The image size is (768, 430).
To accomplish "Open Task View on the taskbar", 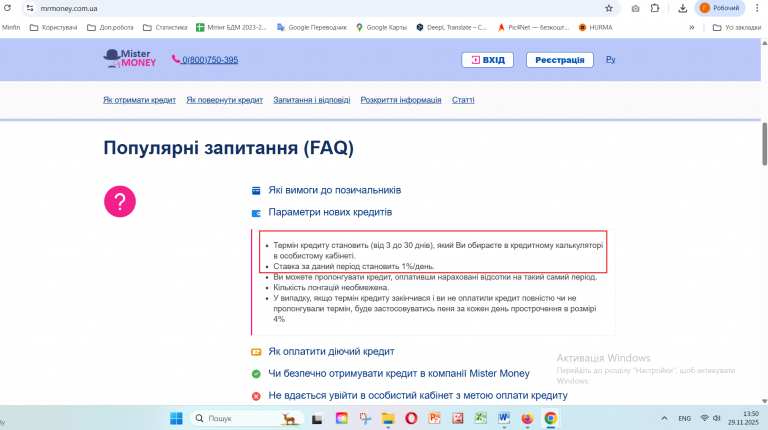I will click(317, 418).
